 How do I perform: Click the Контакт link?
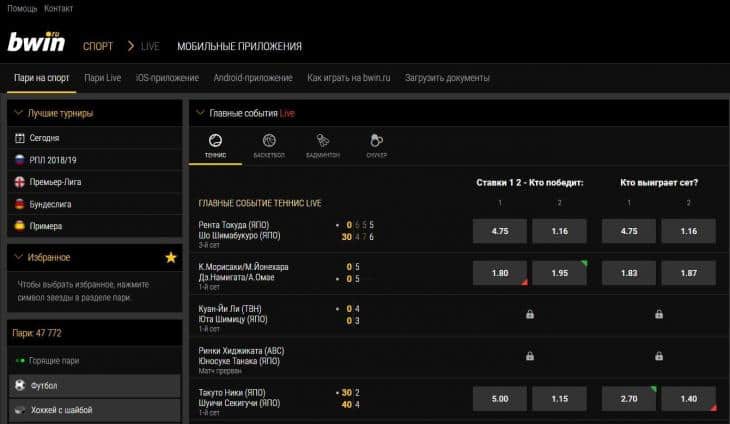click(58, 8)
